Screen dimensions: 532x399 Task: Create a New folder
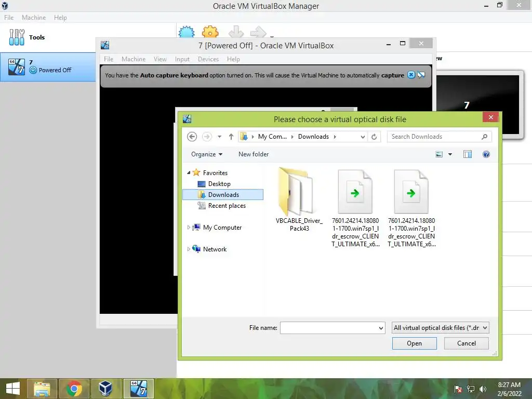(x=254, y=154)
